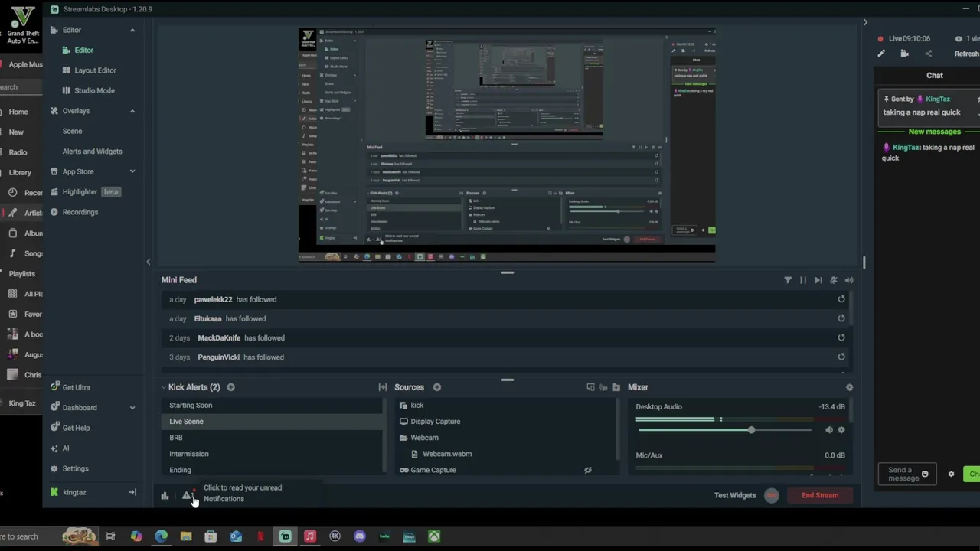Screen dimensions: 980x551
Task: Collapse the editor preview left arrow
Action: (x=149, y=262)
